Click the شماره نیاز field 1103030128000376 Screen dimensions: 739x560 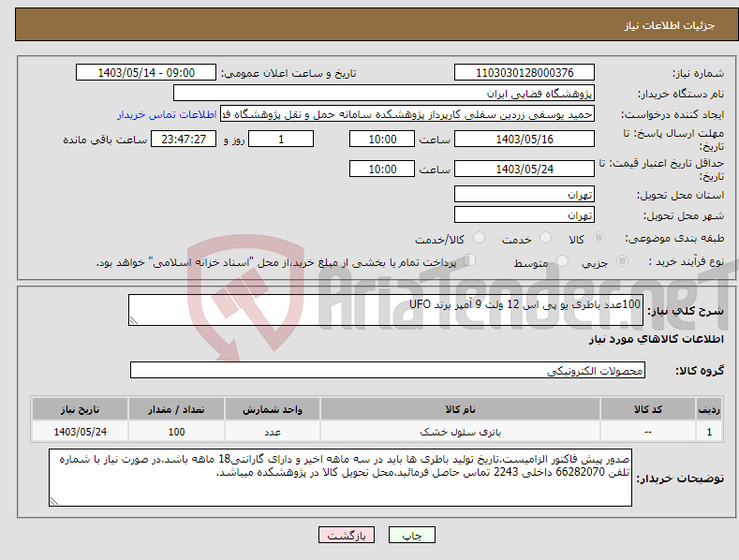tap(525, 73)
